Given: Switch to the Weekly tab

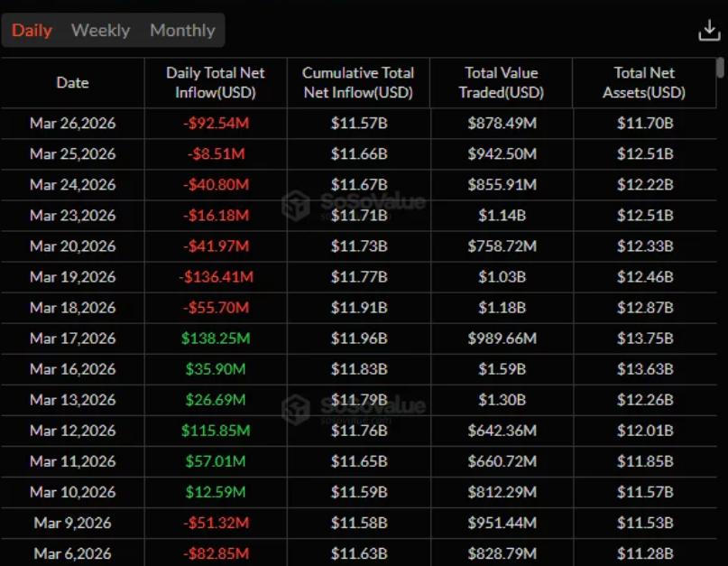Looking at the screenshot, I should click(x=99, y=30).
